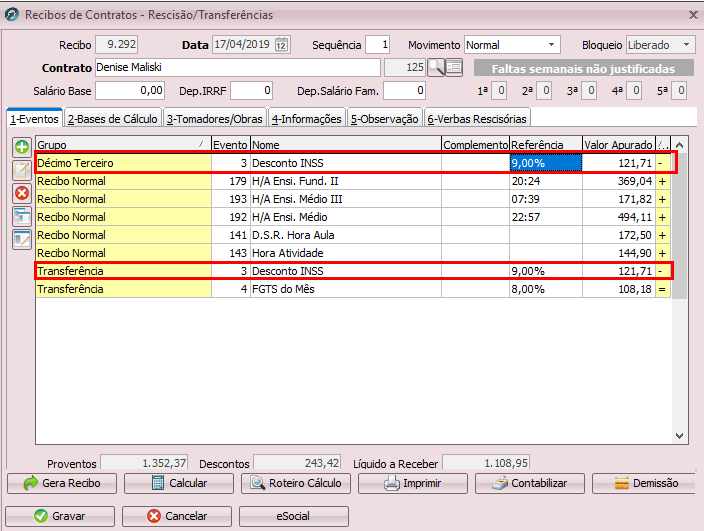704x531 pixels.
Task: Click the vertical scrollbar thumb of grid
Action: pos(680,226)
